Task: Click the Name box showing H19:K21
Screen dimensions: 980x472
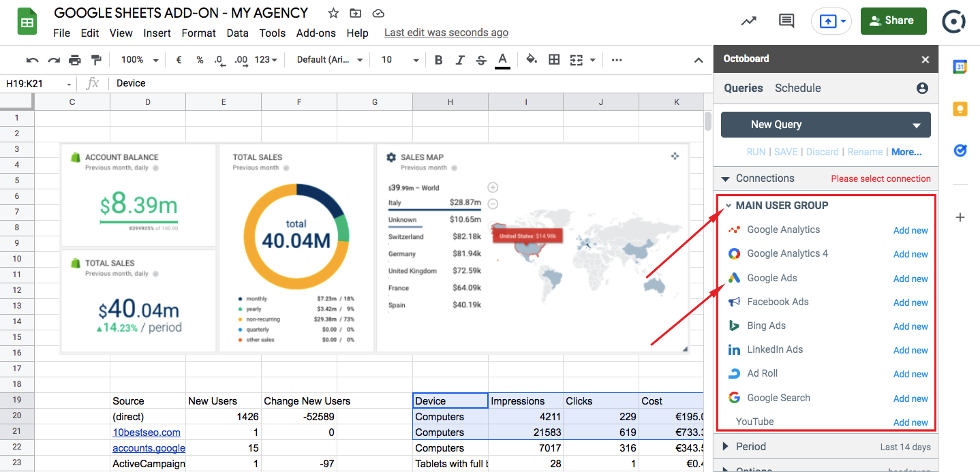Action: [x=38, y=83]
